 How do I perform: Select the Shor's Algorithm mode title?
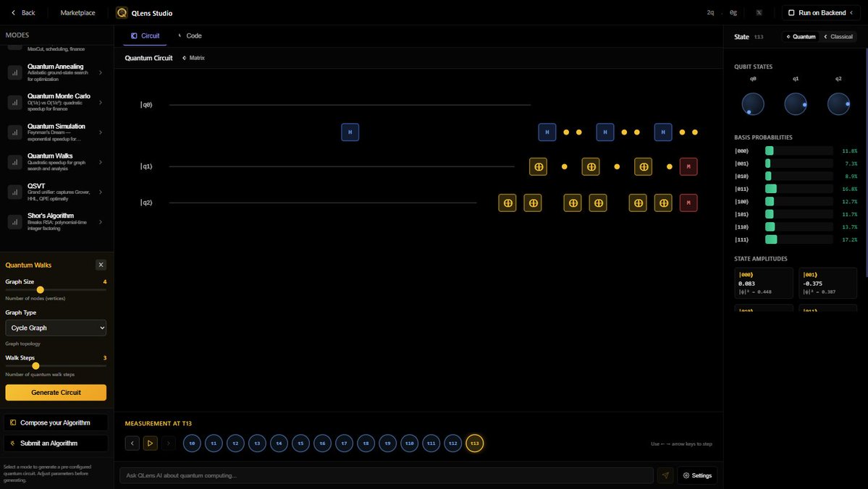tap(51, 216)
